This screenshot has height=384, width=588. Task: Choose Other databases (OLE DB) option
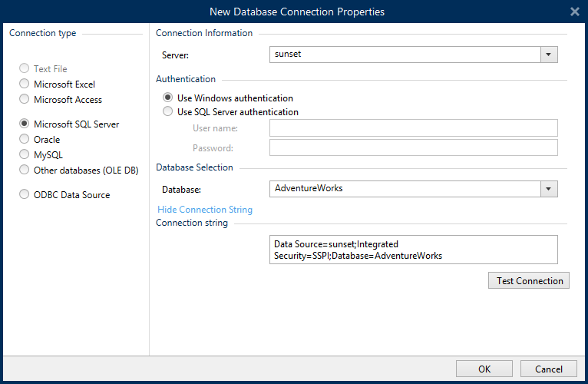click(x=25, y=170)
